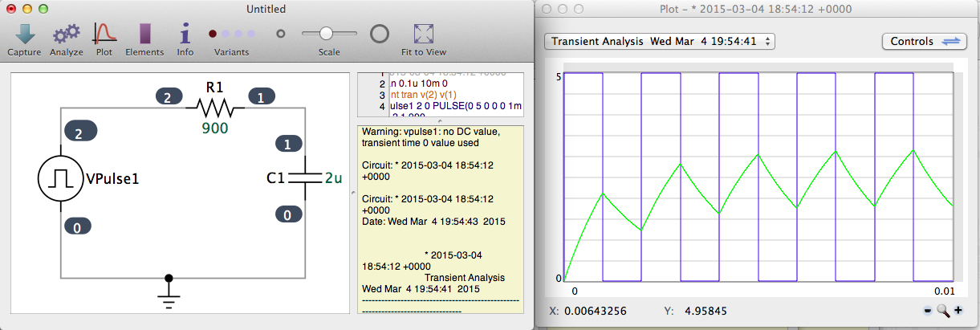The width and height of the screenshot is (980, 330).
Task: Click the small circle scale-down icon
Action: [281, 34]
